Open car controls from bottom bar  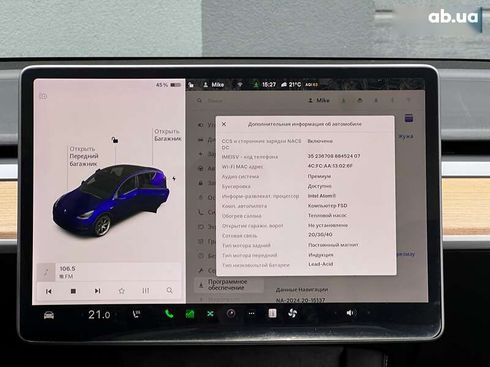[49, 315]
